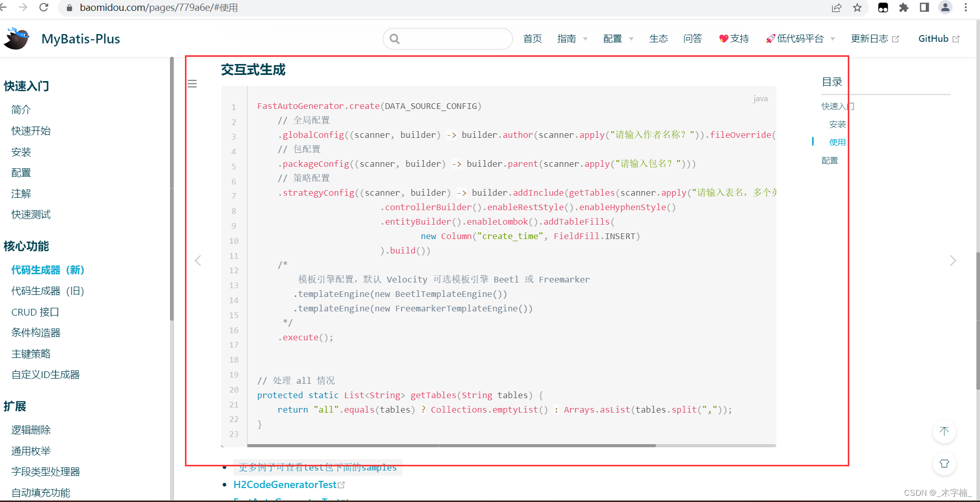Click the MyBatis-Plus site title
The image size is (980, 502).
[81, 39]
